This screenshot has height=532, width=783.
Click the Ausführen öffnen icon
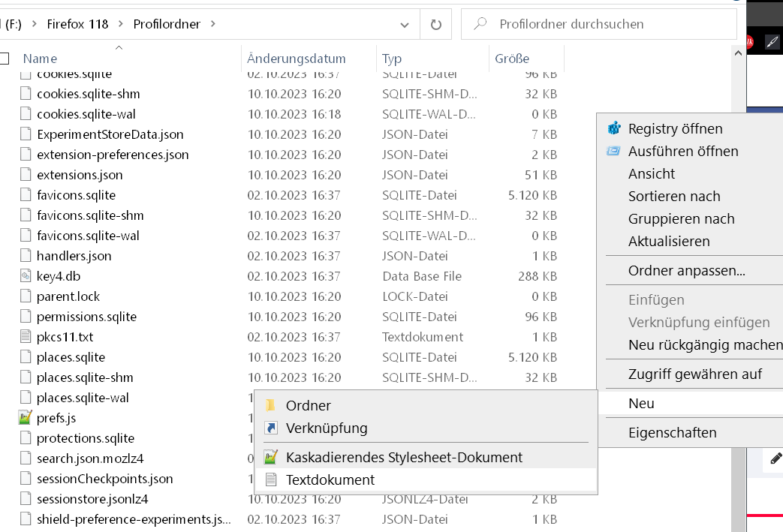click(614, 152)
